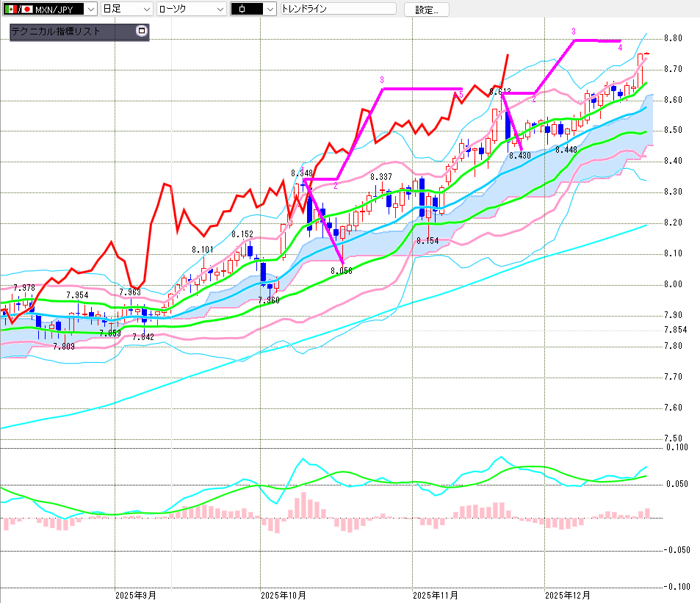Click the 0.050 oscillator axis label
Viewport: 700px width, 603px height.
point(676,484)
